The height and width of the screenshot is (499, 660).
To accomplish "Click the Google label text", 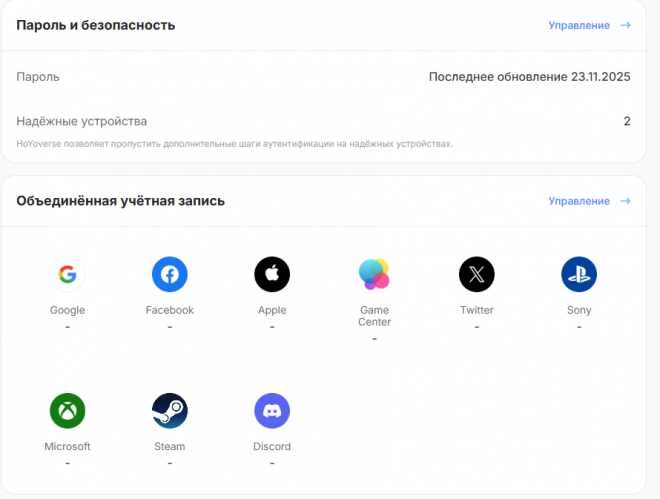I will click(x=67, y=310).
